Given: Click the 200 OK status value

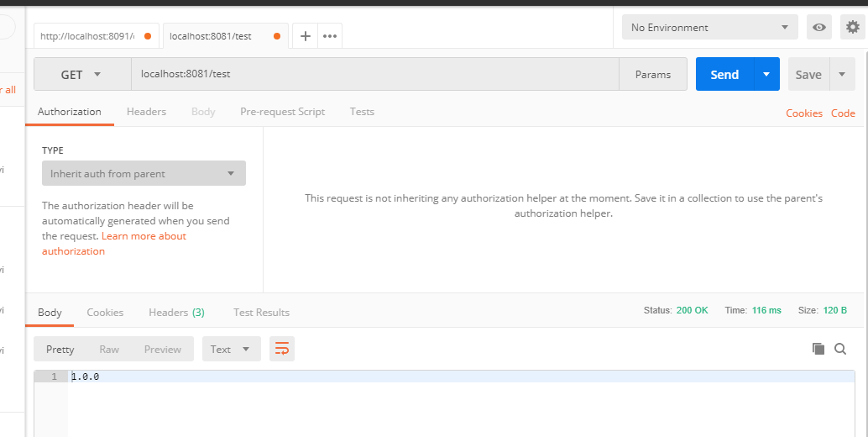Looking at the screenshot, I should [692, 310].
